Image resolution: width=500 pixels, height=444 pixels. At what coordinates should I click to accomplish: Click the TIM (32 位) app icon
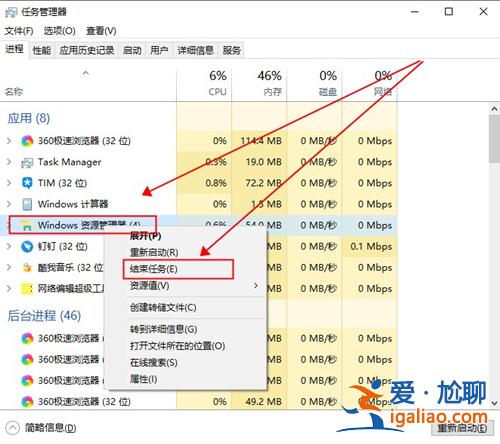[27, 183]
